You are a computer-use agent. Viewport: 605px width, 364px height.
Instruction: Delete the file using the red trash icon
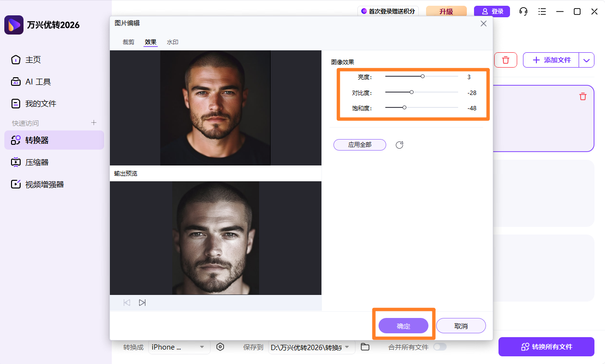[582, 96]
